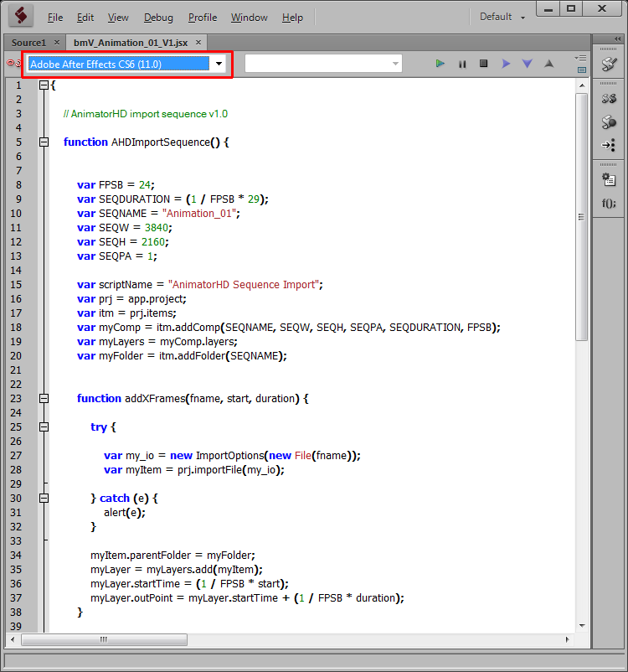Open the View menu
The height and width of the screenshot is (672, 628).
coord(118,18)
